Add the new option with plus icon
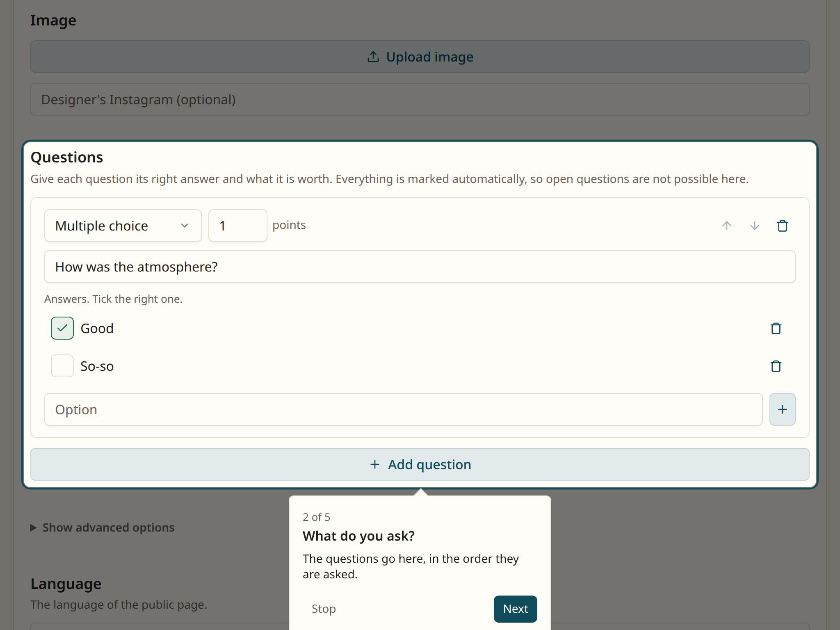 coord(782,409)
